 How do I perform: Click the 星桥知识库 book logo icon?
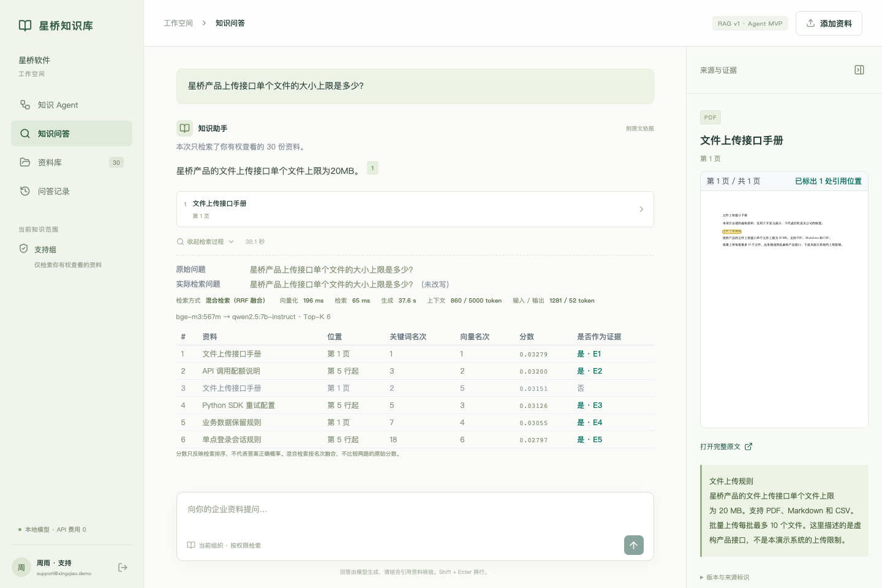pyautogui.click(x=25, y=25)
